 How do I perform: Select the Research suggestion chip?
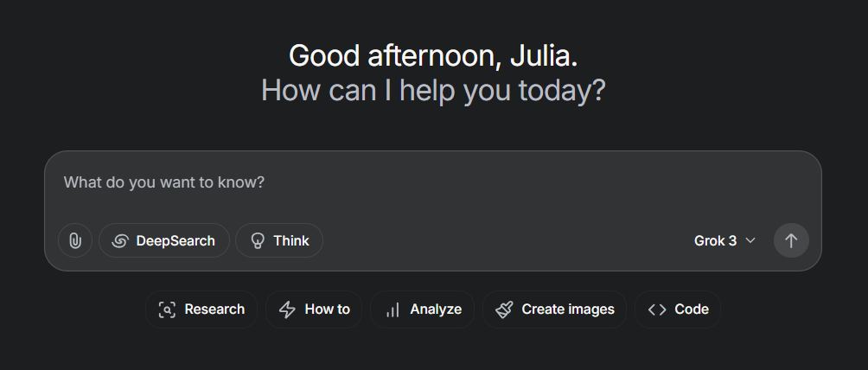coord(201,309)
